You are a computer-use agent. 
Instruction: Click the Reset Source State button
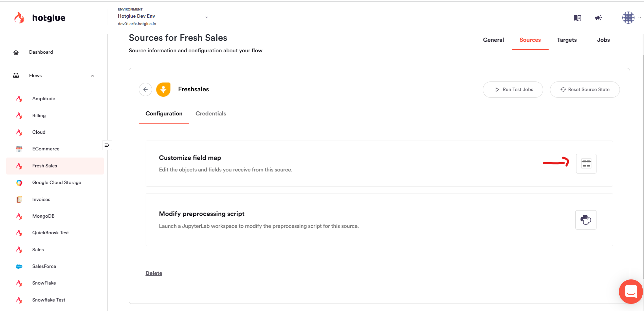pyautogui.click(x=585, y=90)
